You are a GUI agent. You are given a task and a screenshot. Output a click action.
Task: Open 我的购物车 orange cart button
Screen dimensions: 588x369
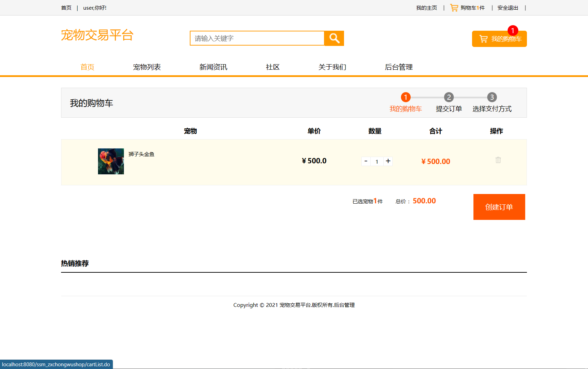(x=499, y=39)
